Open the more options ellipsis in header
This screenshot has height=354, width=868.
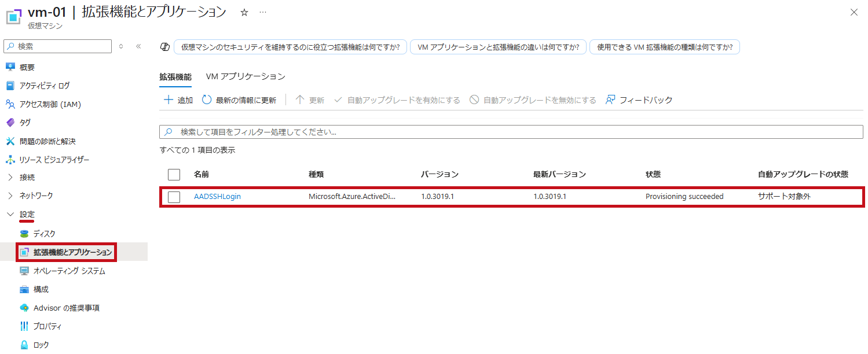(x=263, y=12)
